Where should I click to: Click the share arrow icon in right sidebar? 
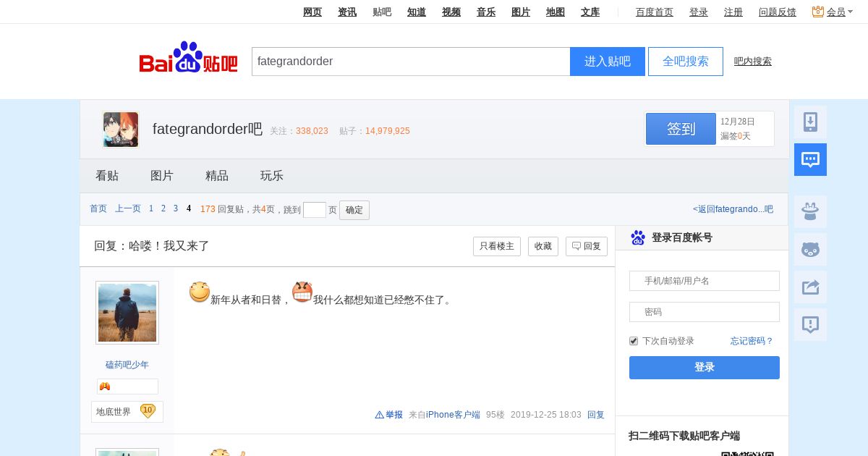tap(810, 287)
